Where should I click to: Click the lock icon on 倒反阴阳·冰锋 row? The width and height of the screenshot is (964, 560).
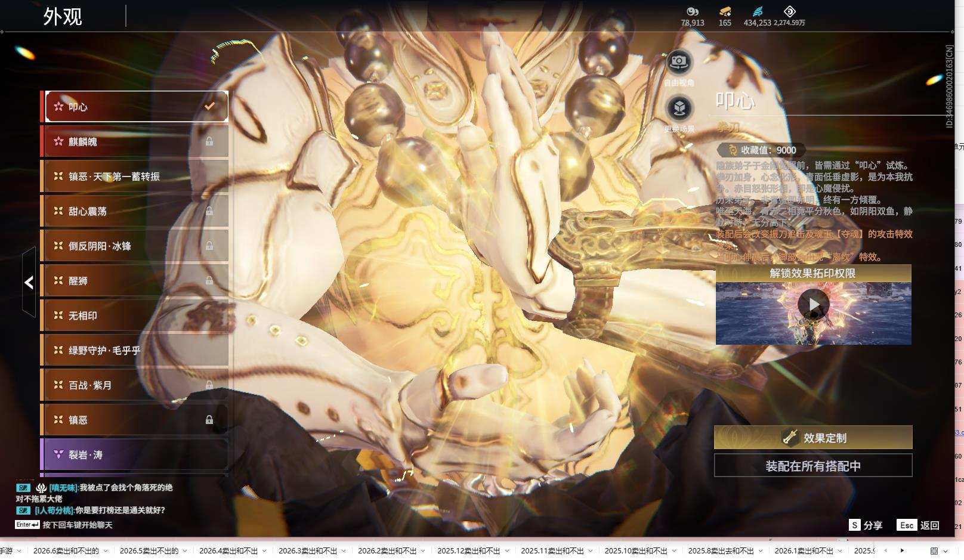[x=209, y=245]
